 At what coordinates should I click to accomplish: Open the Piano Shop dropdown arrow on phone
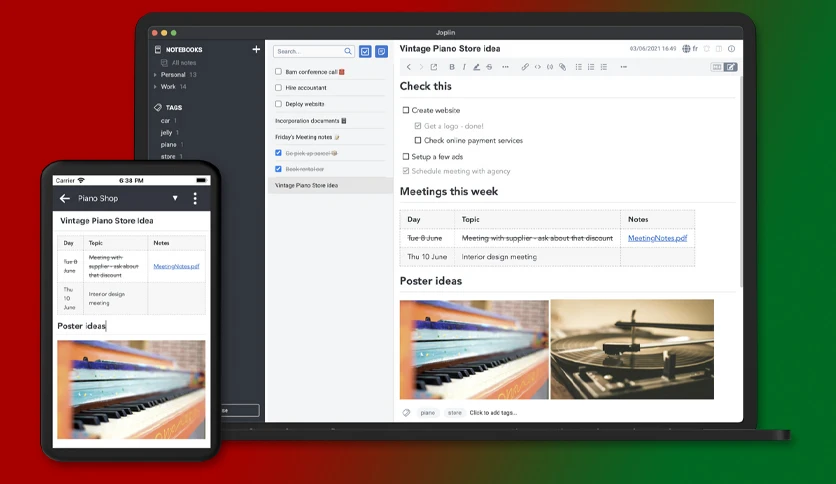[x=175, y=198]
